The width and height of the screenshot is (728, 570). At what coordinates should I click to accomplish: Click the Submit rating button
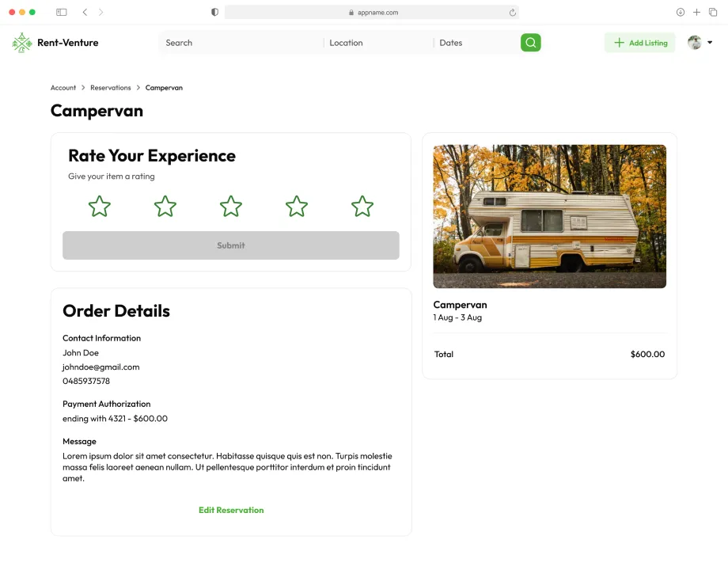(231, 245)
